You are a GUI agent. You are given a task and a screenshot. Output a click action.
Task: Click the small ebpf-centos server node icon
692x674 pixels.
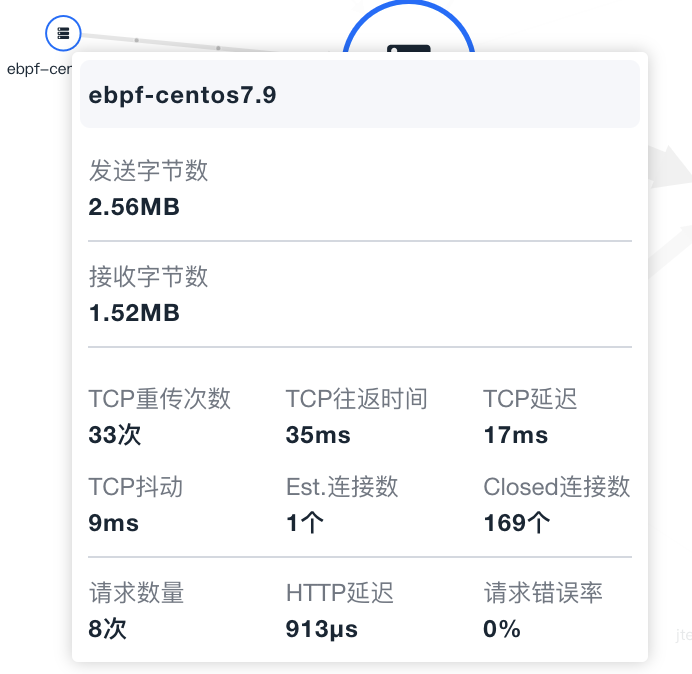click(63, 33)
